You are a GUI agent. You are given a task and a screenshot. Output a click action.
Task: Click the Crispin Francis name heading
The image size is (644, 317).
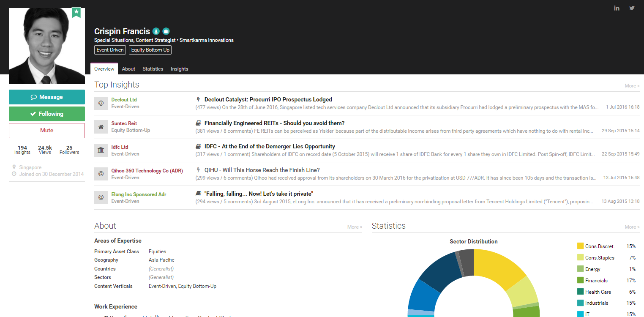(x=122, y=31)
